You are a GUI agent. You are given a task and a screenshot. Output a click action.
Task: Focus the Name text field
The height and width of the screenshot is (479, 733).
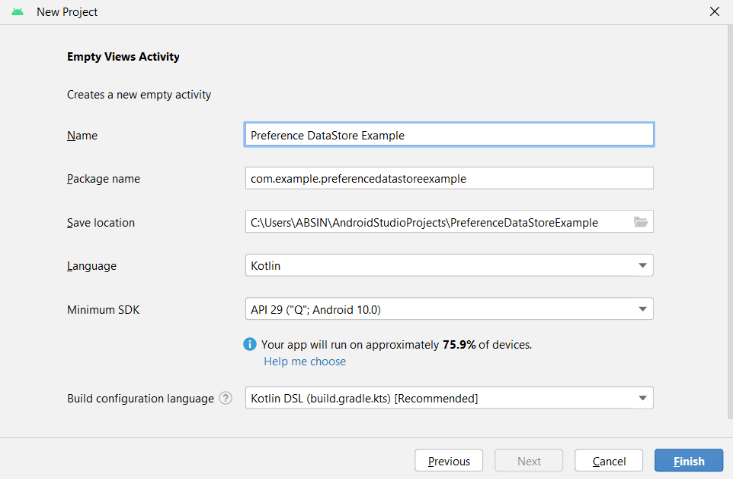449,135
